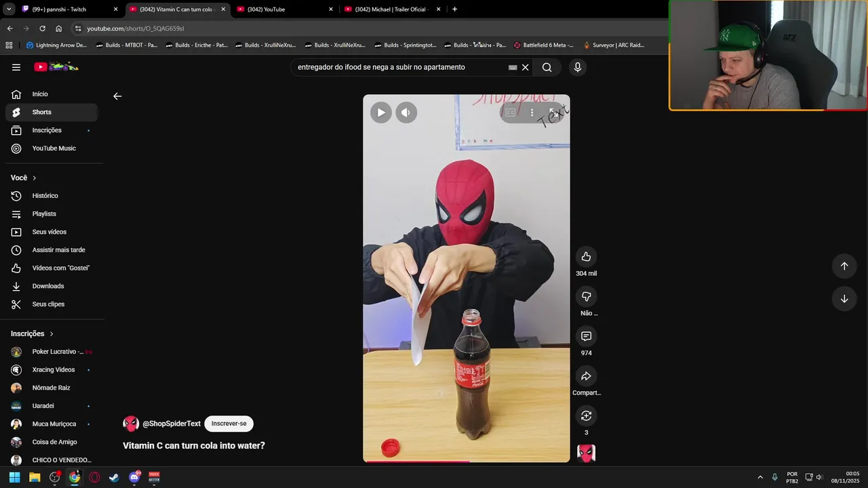The image size is (868, 488).
Task: Open Steam from the taskbar
Action: pyautogui.click(x=114, y=477)
